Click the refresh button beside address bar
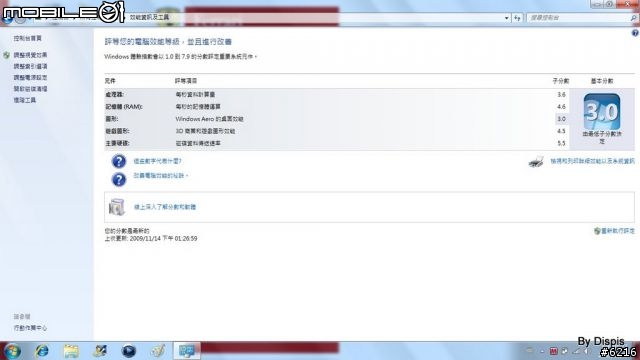This screenshot has width=640, height=360. coord(518,18)
